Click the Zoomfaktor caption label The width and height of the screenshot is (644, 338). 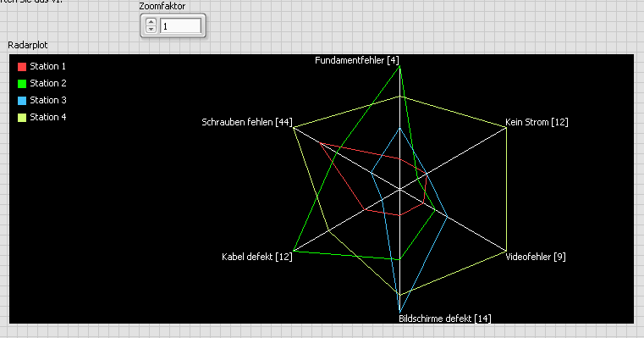(162, 6)
